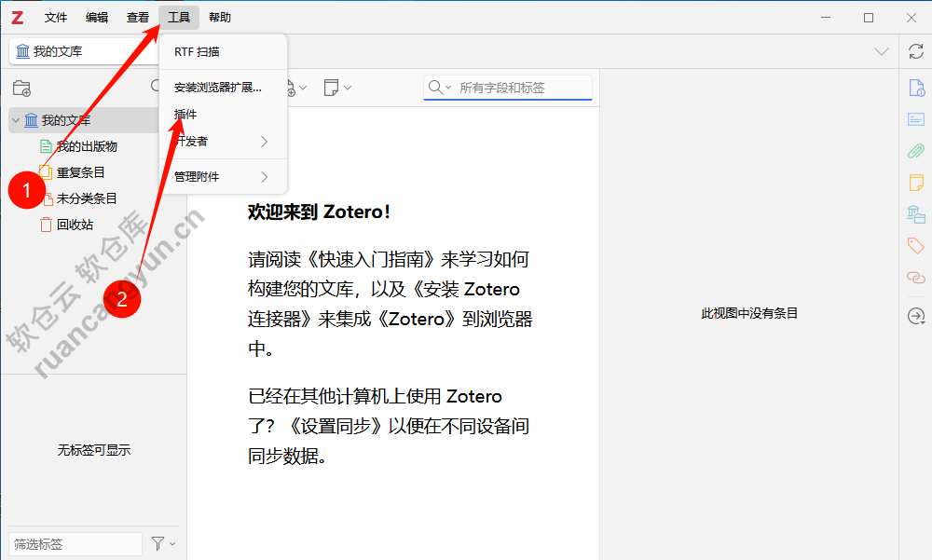Viewport: 932px width, 560px height.
Task: Sync library using the sync icon
Action: pos(914,52)
